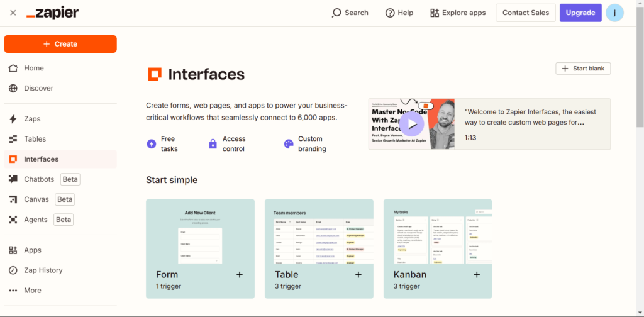Screen dimensions: 644x317
Task: Expand More in the sidebar
Action: coord(60,291)
